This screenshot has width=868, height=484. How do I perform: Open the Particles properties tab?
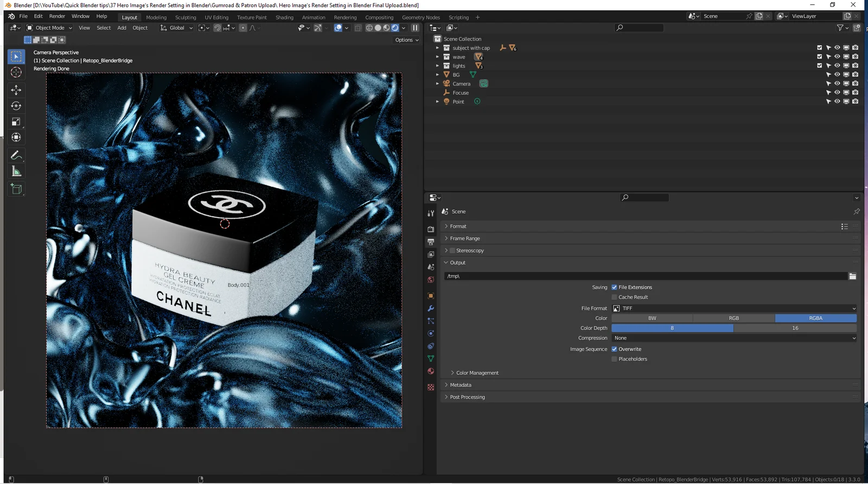coord(431,321)
